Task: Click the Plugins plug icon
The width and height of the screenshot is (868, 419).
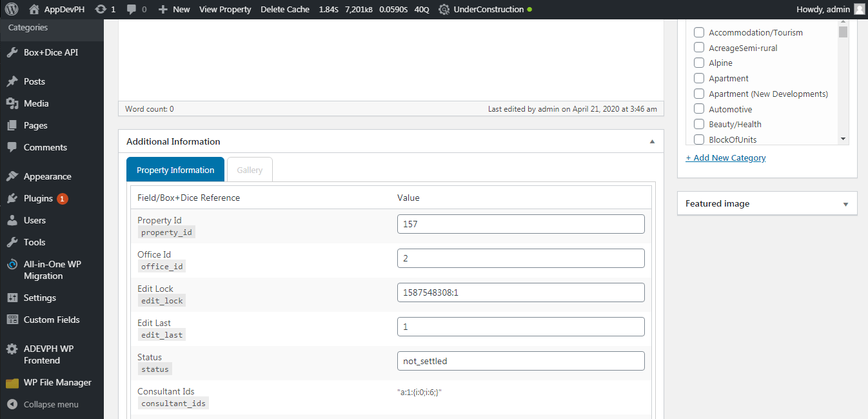Action: coord(12,198)
